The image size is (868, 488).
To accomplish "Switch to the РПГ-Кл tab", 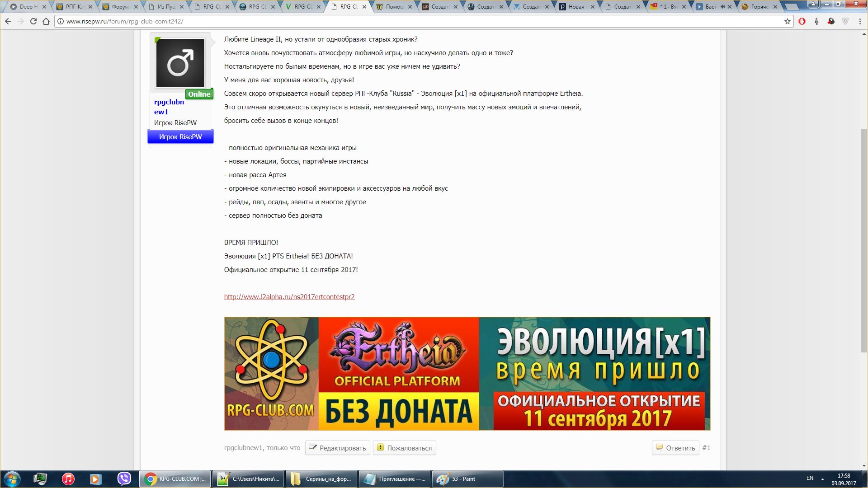I will [74, 7].
